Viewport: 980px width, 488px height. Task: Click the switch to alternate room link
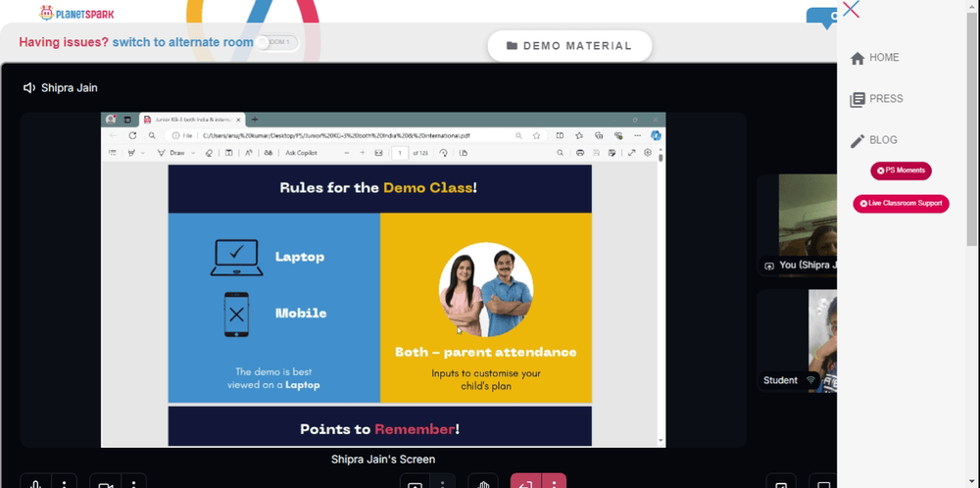(x=182, y=42)
